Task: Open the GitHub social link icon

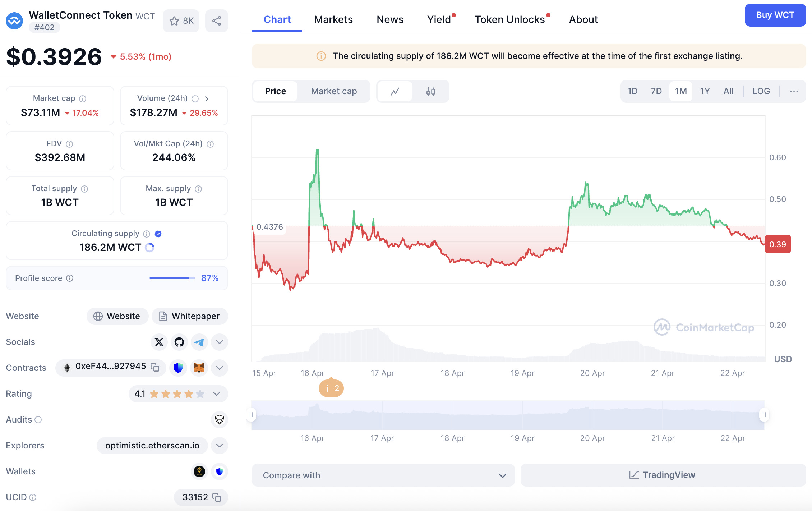Action: [179, 342]
